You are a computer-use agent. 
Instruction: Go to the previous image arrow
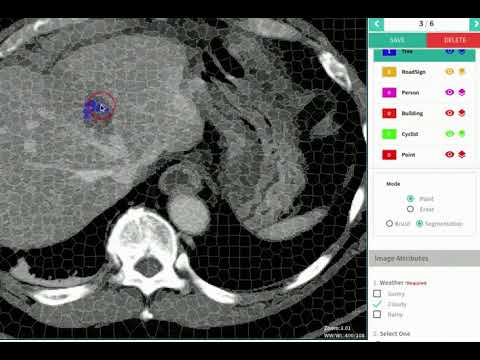pyautogui.click(x=377, y=24)
